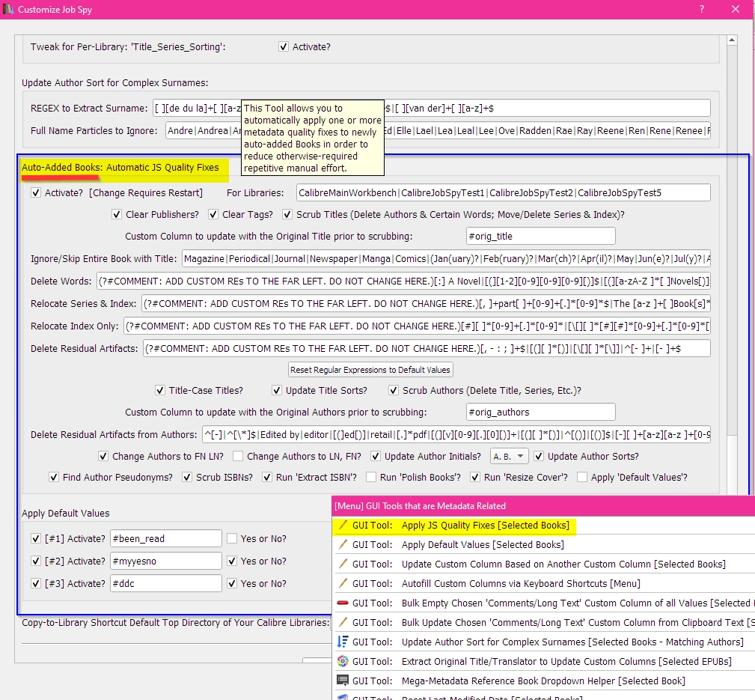The height and width of the screenshot is (700, 755).
Task: Enable Change Authors to LN, FN checkbox
Action: point(238,456)
